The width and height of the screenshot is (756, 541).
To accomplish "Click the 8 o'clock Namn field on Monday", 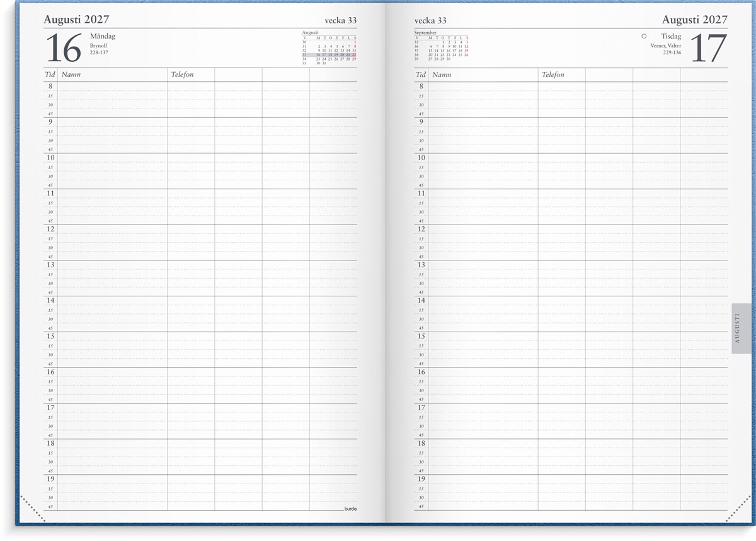I will 112,86.
